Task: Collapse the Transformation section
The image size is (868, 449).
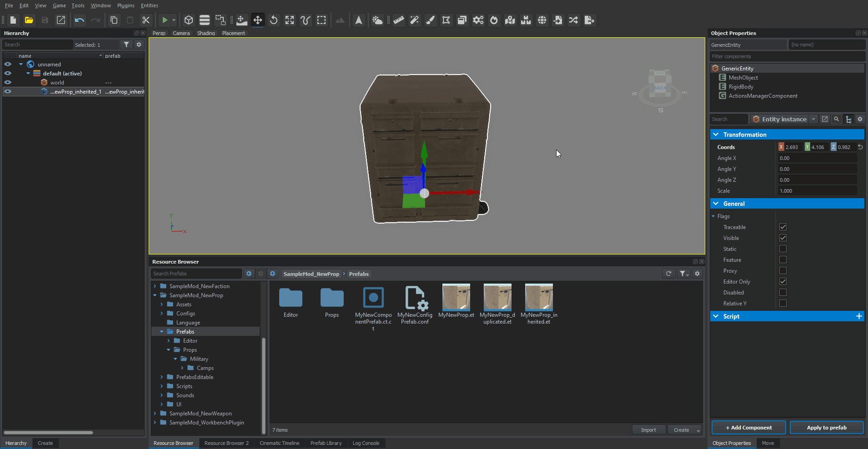Action: [716, 135]
